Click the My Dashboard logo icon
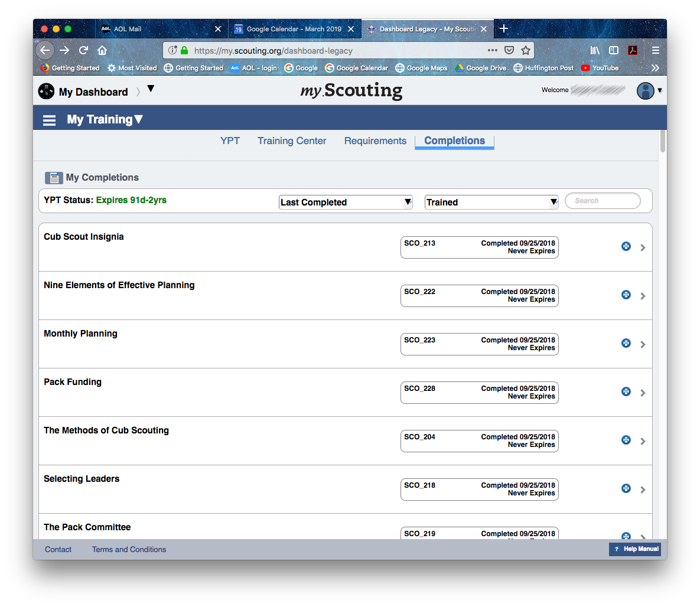The height and width of the screenshot is (607, 700). pos(46,91)
